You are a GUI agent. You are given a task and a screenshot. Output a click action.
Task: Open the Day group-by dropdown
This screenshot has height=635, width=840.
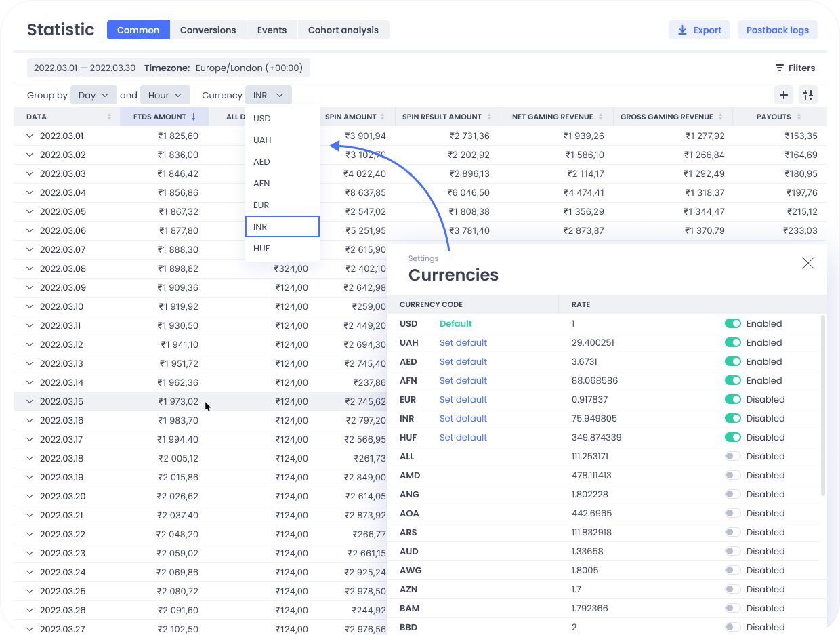[93, 96]
